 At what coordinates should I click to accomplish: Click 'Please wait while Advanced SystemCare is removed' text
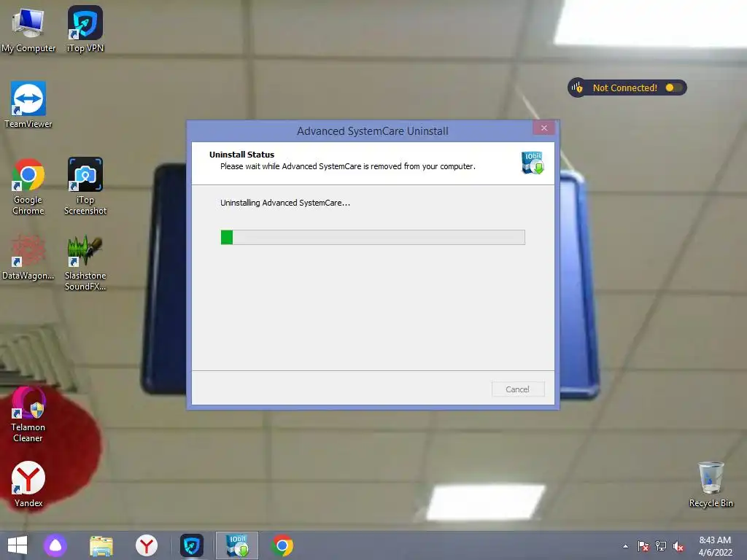pyautogui.click(x=348, y=166)
